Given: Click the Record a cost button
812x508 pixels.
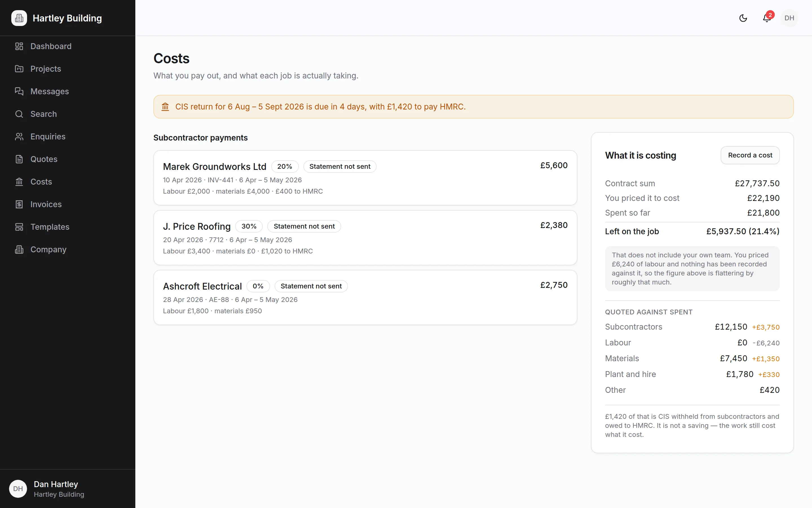Looking at the screenshot, I should pos(750,155).
